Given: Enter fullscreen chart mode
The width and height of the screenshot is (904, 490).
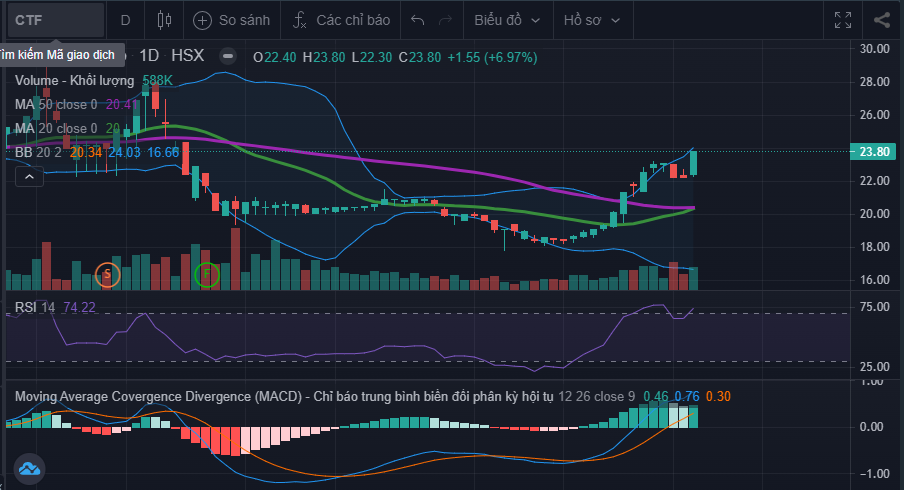Looking at the screenshot, I should 843,20.
